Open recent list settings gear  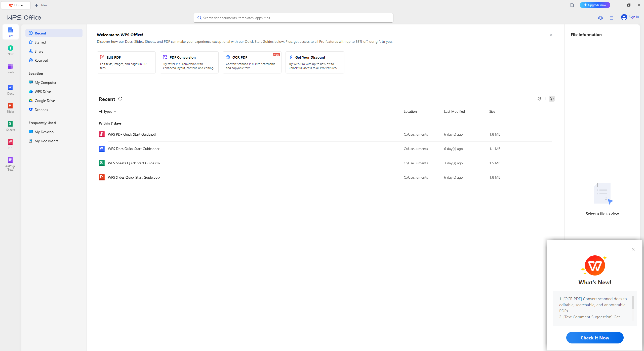tap(539, 99)
